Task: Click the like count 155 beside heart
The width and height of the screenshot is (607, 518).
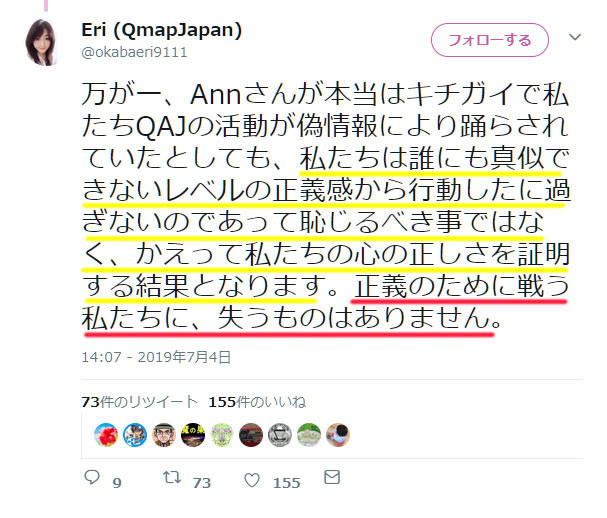Action: tap(286, 483)
